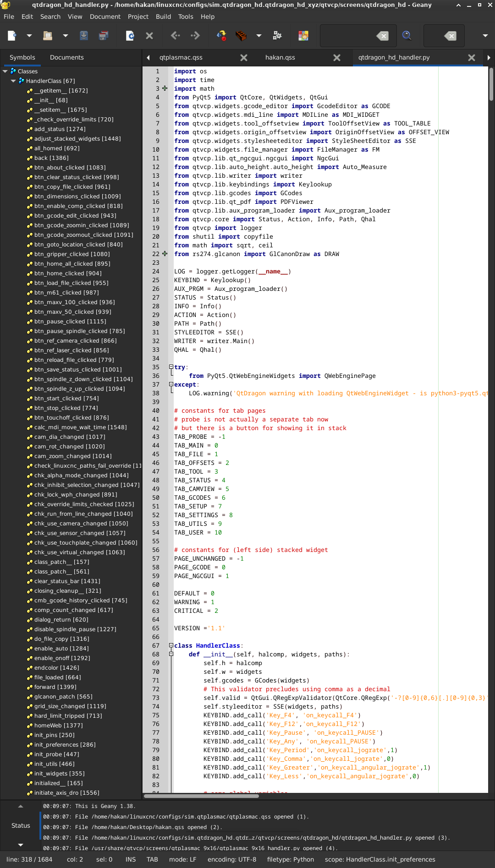This screenshot has height=868, width=495.
Task: Click the New file toolbar icon
Action: [12, 36]
